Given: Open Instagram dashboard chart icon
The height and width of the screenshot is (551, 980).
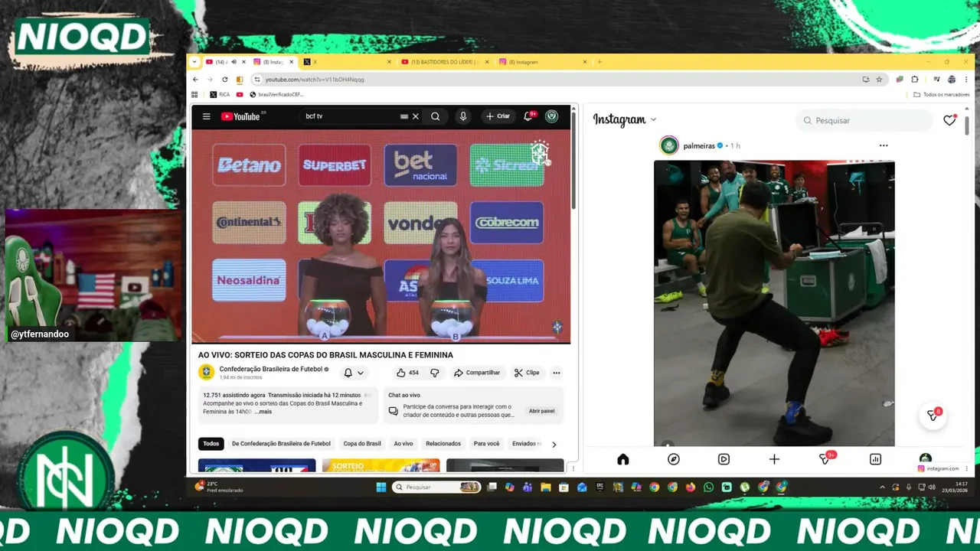Looking at the screenshot, I should click(x=875, y=459).
